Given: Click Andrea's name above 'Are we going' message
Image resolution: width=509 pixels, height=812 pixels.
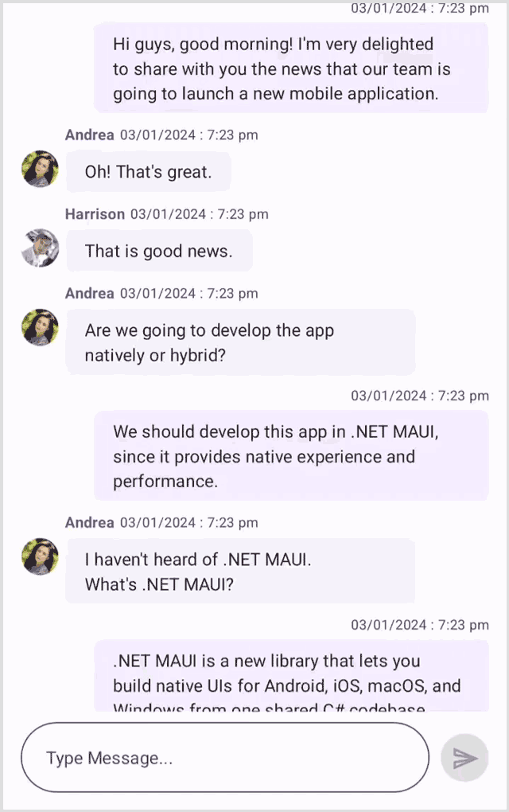Looking at the screenshot, I should pyautogui.click(x=90, y=293).
